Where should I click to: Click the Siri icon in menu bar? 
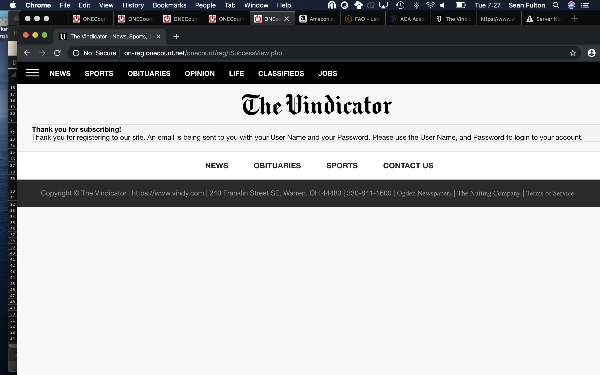pos(571,5)
